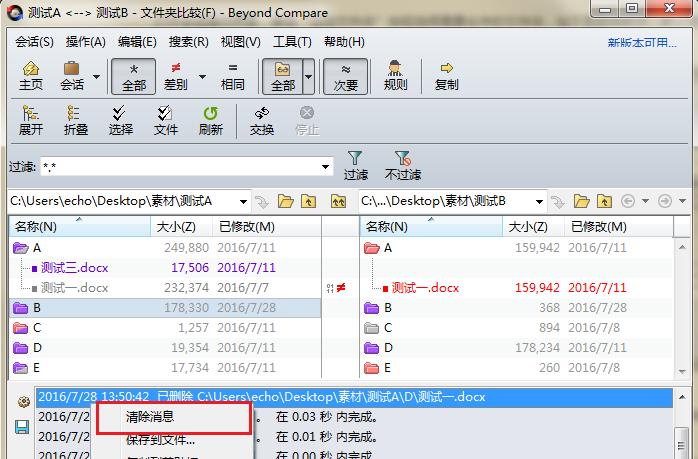698x459 pixels.
Task: Open the View (视图(V)) menu
Action: (241, 42)
